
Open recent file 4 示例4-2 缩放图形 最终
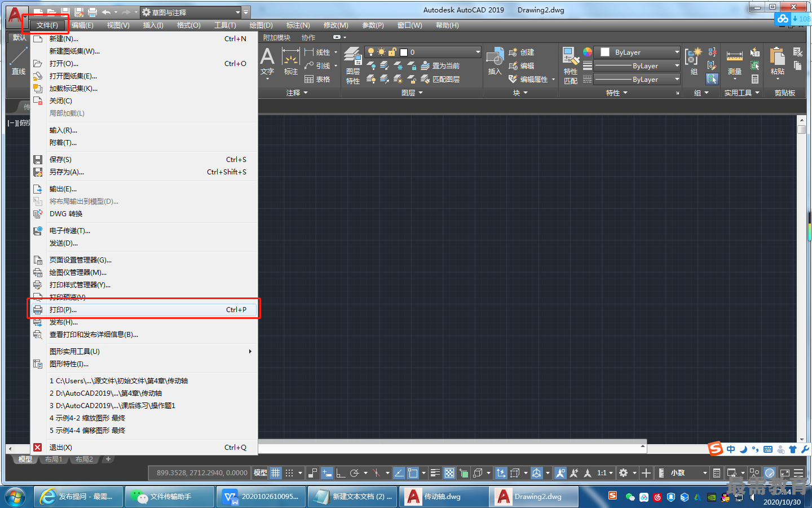tap(144, 418)
